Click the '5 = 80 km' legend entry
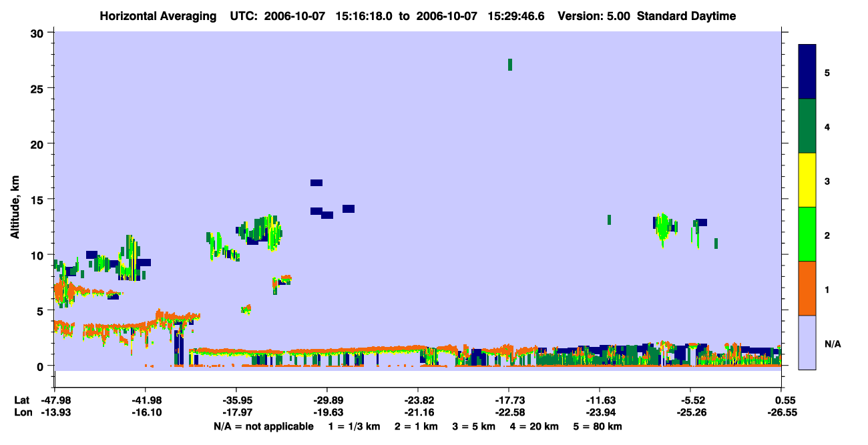This screenshot has width=868, height=445. point(598,426)
